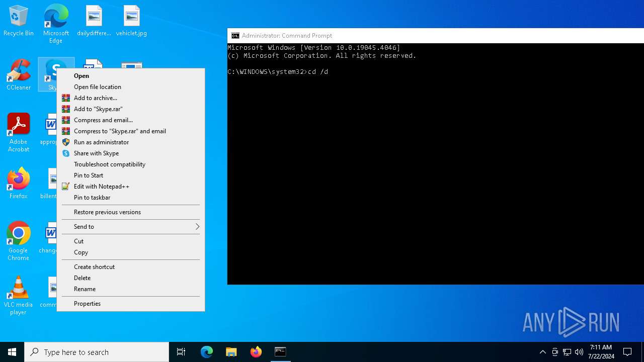The width and height of the screenshot is (644, 362).
Task: Open the notification center icon
Action: [627, 352]
